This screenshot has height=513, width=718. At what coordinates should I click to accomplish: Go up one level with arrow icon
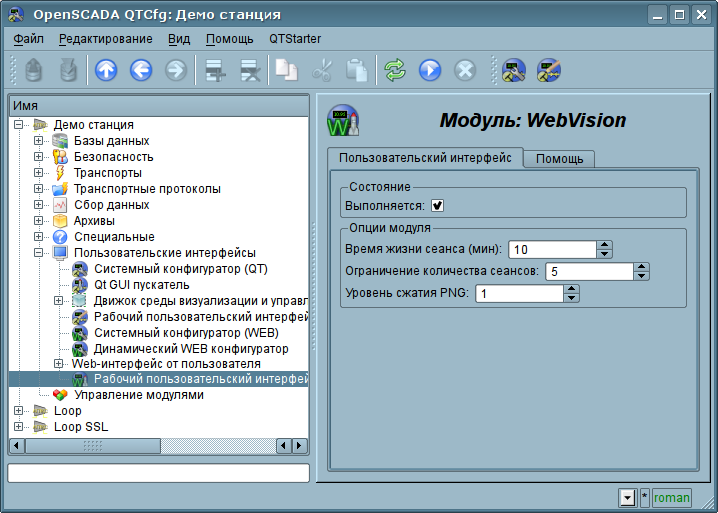(106, 71)
